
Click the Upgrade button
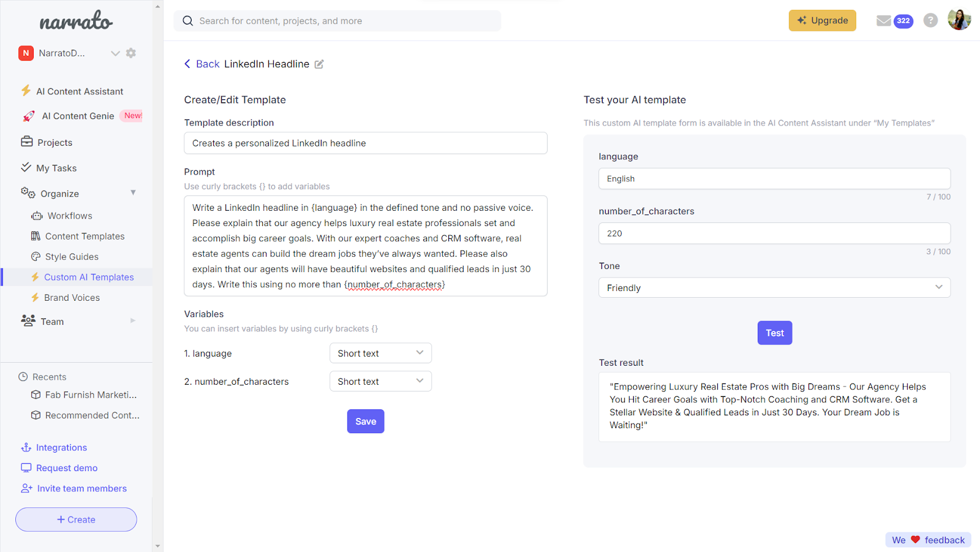pyautogui.click(x=823, y=20)
